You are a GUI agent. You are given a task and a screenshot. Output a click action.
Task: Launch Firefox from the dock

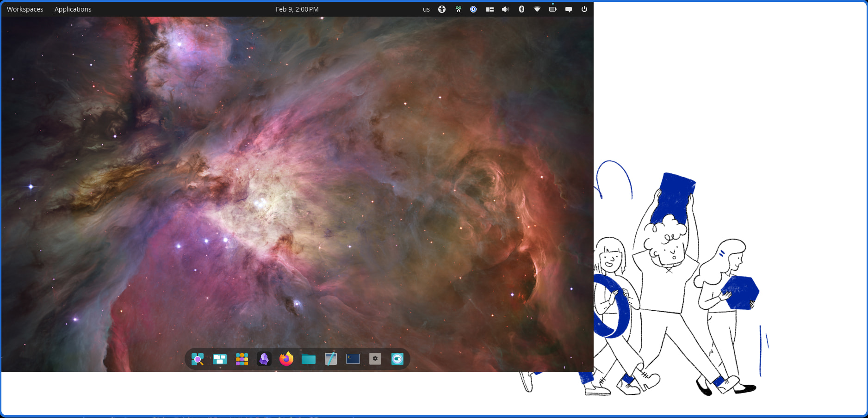pos(286,359)
